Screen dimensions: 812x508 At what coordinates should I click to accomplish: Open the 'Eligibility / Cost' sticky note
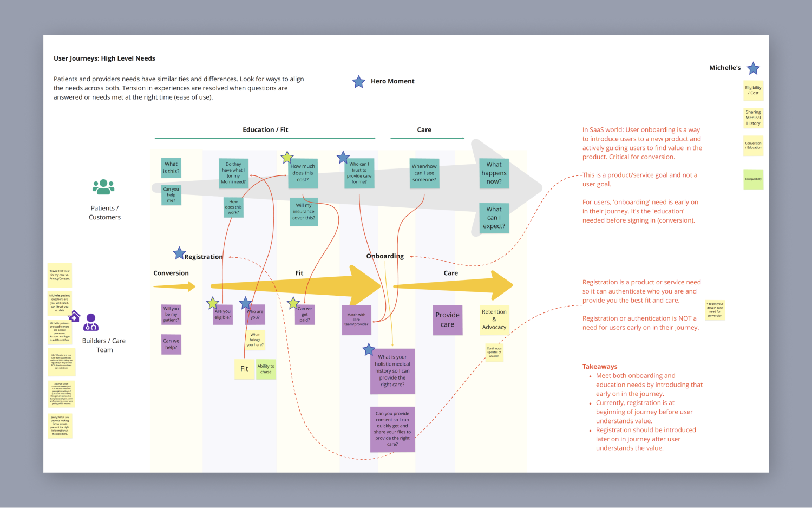click(x=753, y=90)
